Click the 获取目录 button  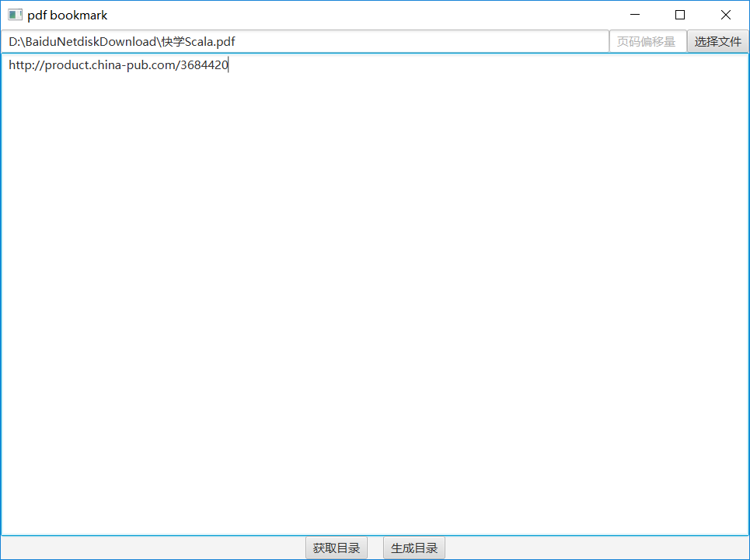tap(337, 548)
